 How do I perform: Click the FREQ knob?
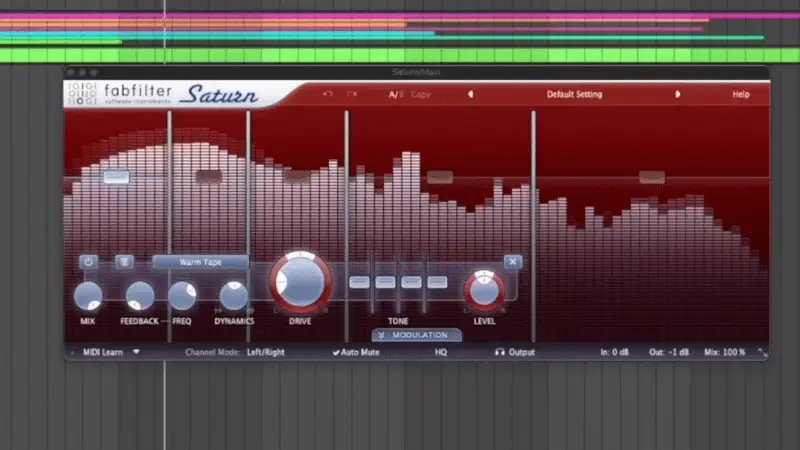point(182,296)
